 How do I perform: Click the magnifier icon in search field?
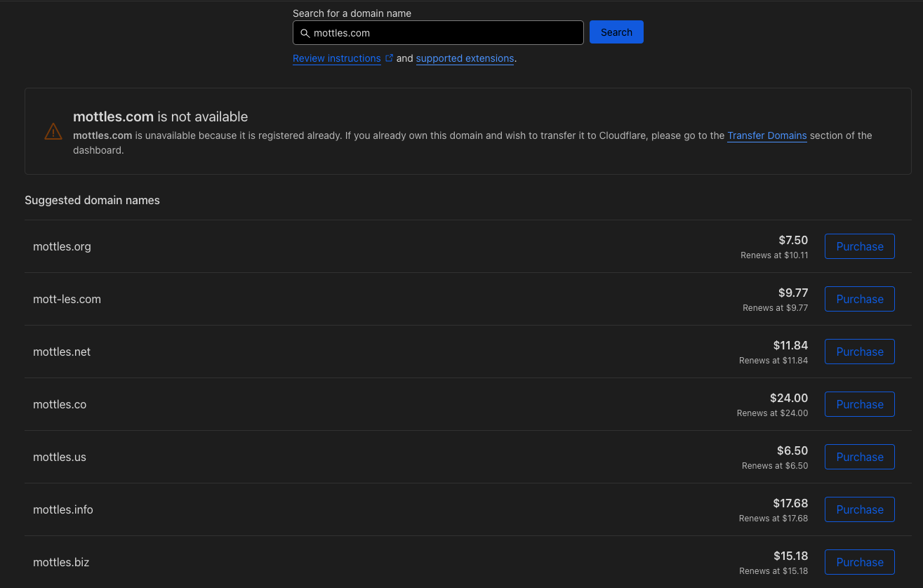pyautogui.click(x=305, y=33)
